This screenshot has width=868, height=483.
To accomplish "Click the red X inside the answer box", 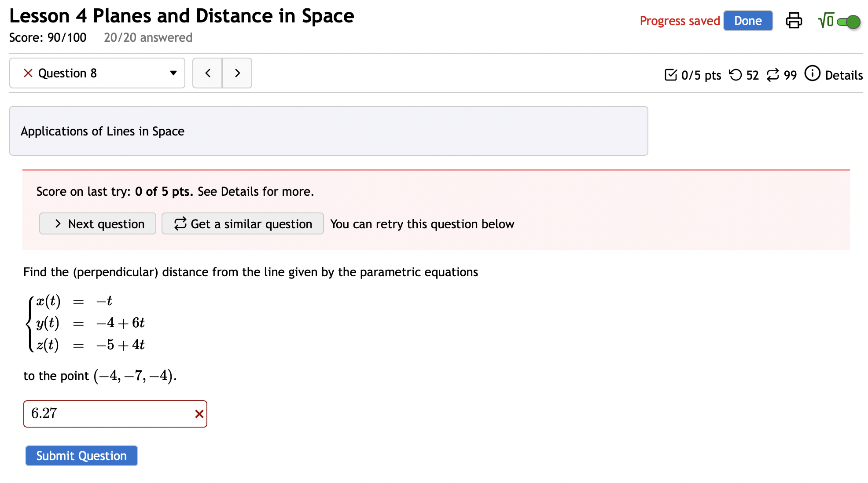I will [x=199, y=413].
